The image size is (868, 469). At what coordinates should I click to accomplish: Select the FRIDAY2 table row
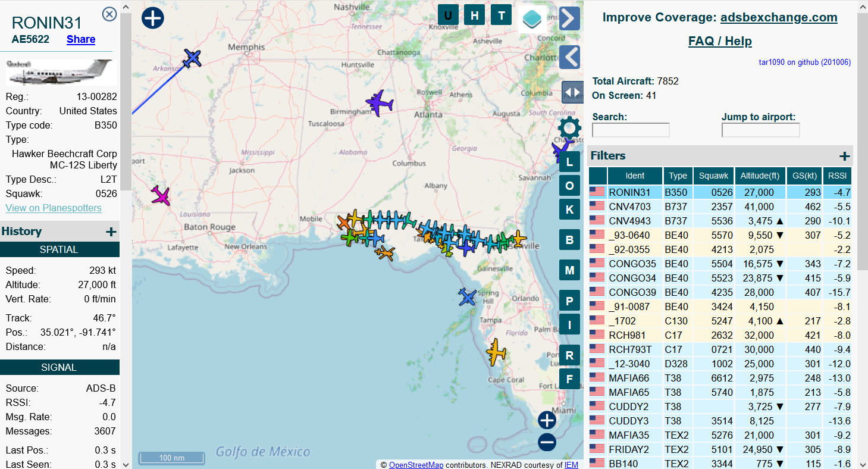pyautogui.click(x=720, y=449)
